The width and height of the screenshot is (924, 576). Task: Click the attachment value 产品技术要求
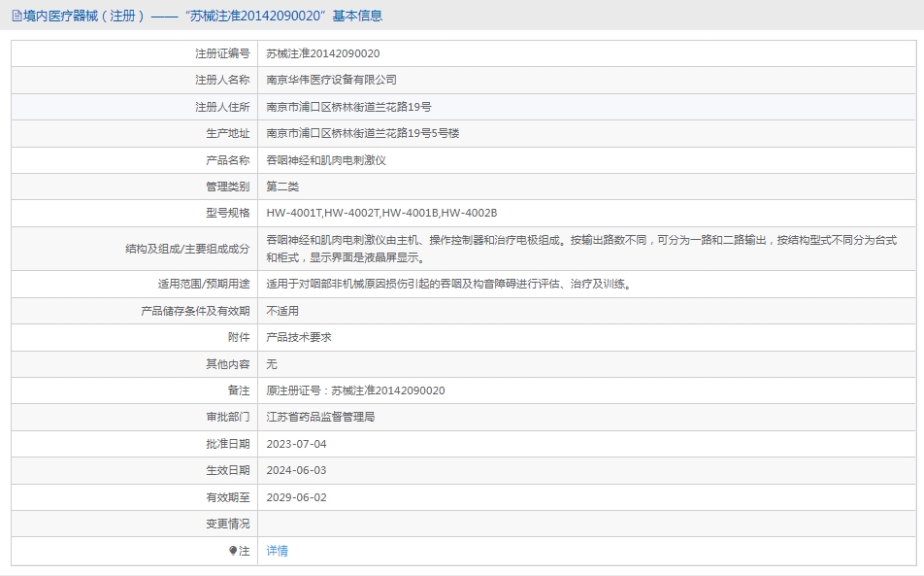click(299, 337)
